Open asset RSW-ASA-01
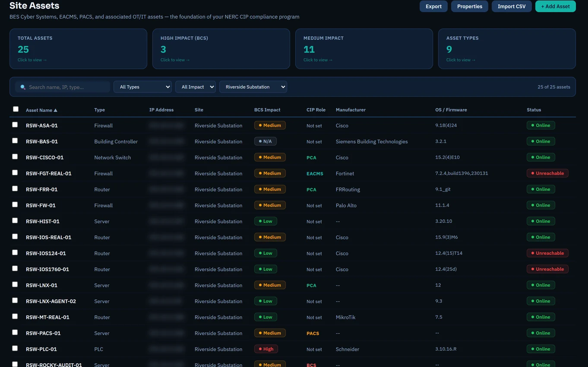This screenshot has width=588, height=367. point(42,126)
